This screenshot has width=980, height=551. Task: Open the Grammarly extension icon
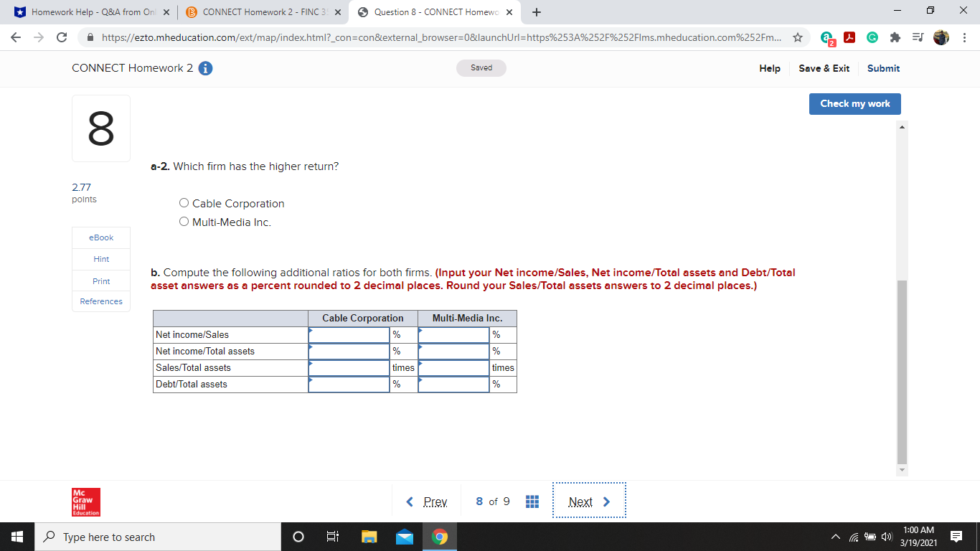click(x=872, y=37)
